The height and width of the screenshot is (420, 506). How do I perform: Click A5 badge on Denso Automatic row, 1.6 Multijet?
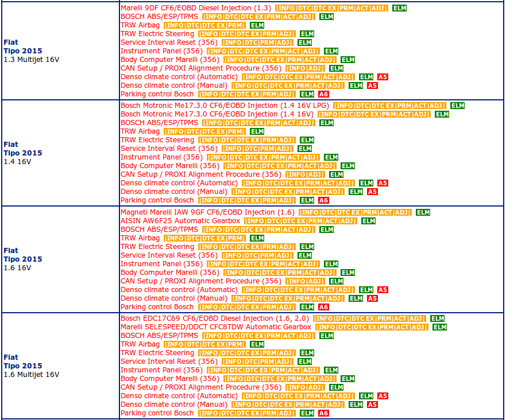(x=383, y=396)
